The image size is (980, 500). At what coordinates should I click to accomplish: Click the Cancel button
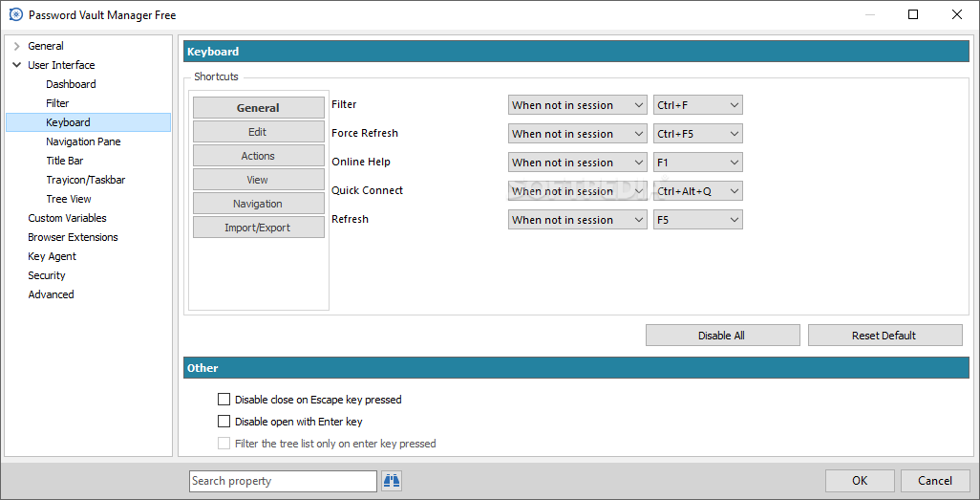935,481
